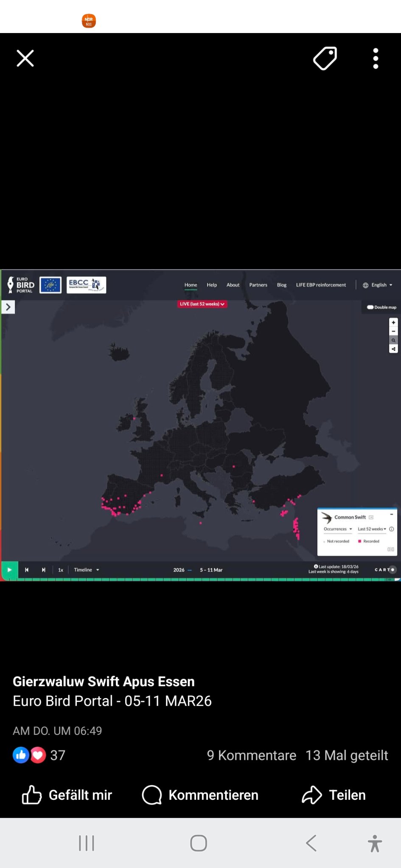Expand the LIVE (last 52 weeks) dropdown
The width and height of the screenshot is (401, 868).
tap(202, 304)
